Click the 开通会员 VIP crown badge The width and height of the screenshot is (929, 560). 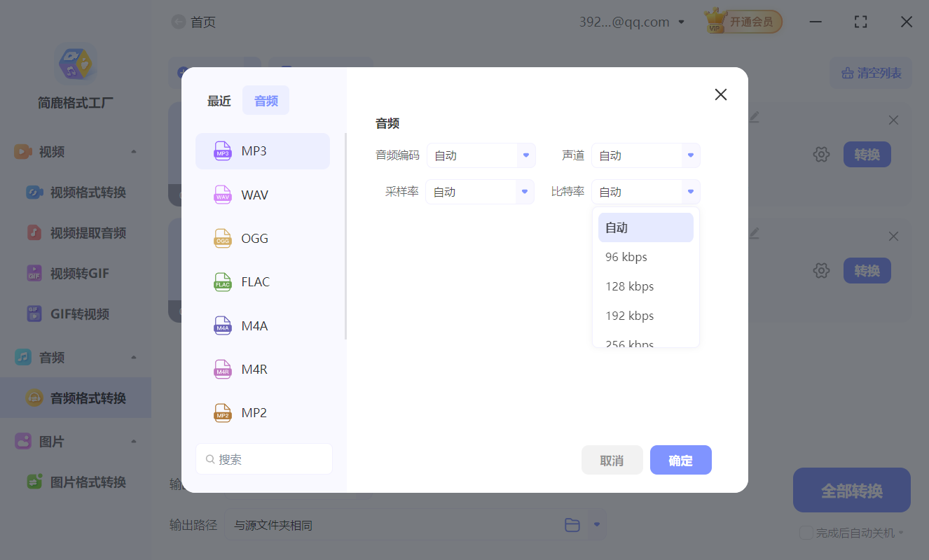pos(743,21)
